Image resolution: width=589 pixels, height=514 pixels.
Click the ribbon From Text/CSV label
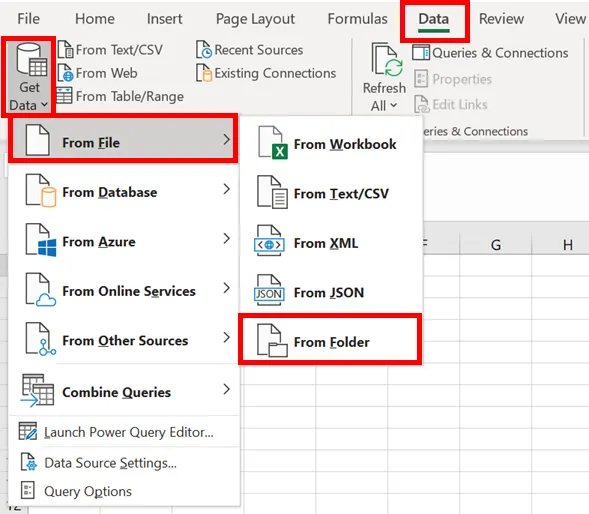click(x=119, y=50)
